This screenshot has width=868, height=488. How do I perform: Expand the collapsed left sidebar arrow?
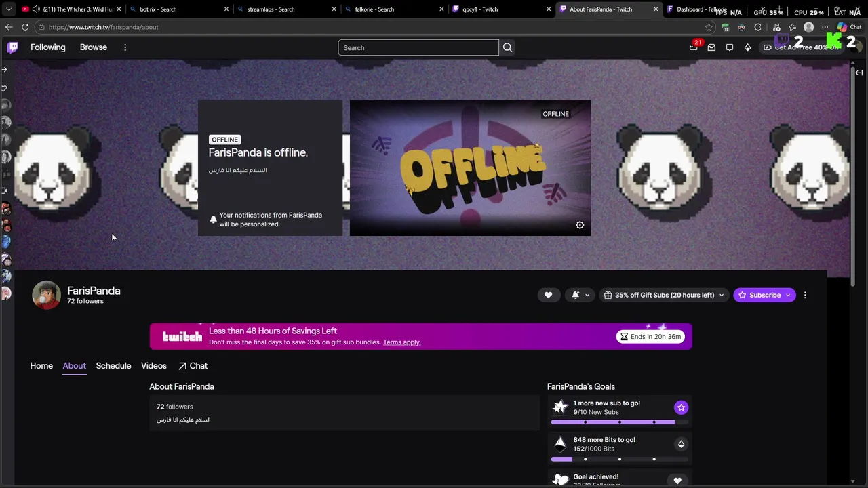[5, 69]
